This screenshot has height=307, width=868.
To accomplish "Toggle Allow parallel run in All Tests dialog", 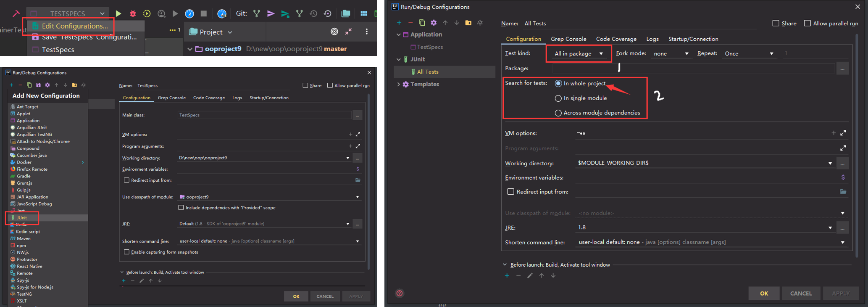I will click(807, 23).
